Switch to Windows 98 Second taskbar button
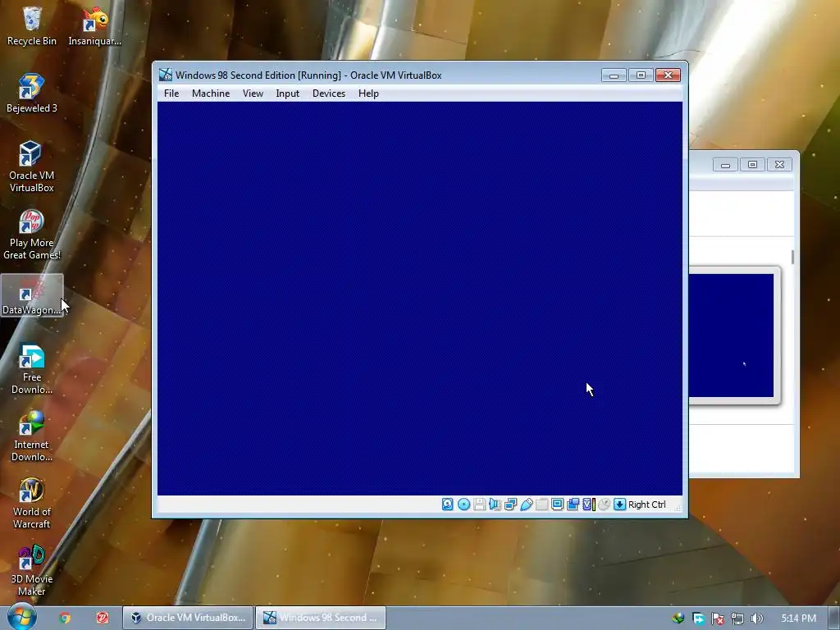 pos(321,618)
